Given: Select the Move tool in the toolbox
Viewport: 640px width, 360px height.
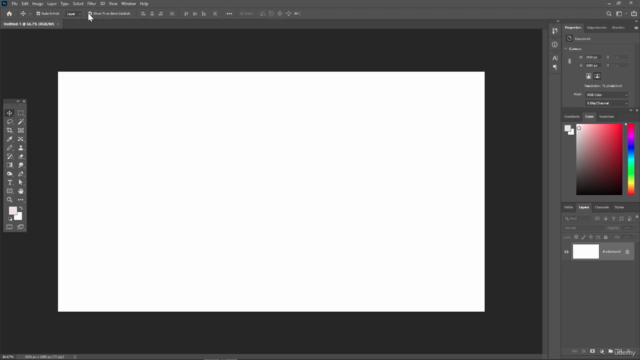Looking at the screenshot, I should (x=9, y=113).
